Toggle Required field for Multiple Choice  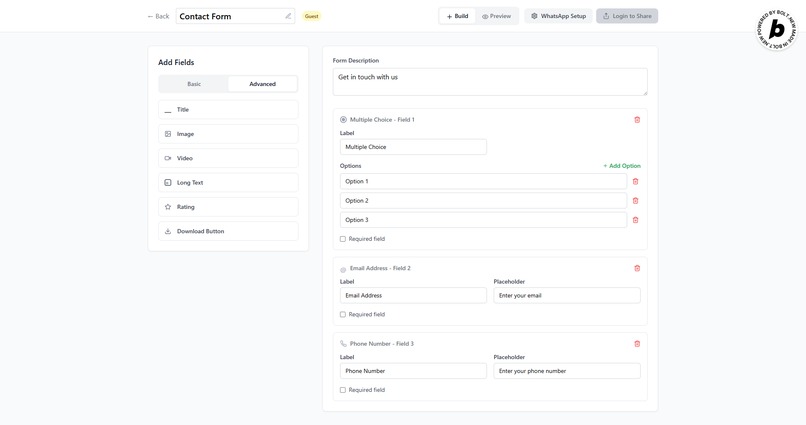[343, 239]
